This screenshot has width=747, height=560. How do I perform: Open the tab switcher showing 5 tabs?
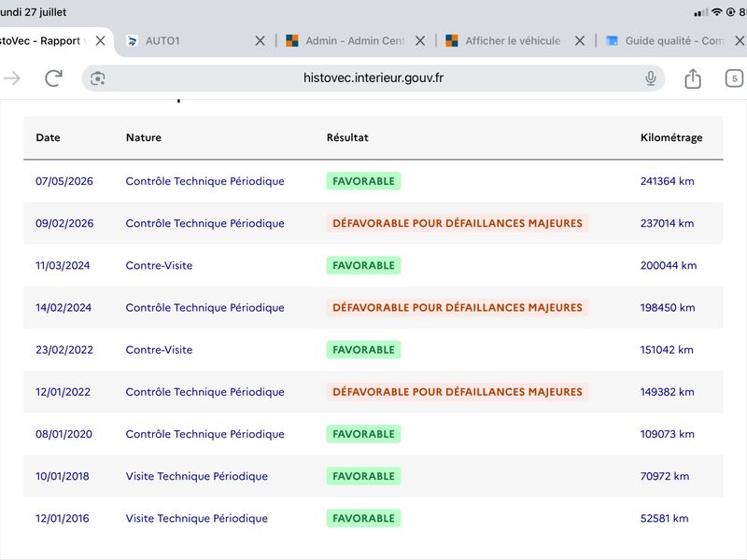(734, 78)
